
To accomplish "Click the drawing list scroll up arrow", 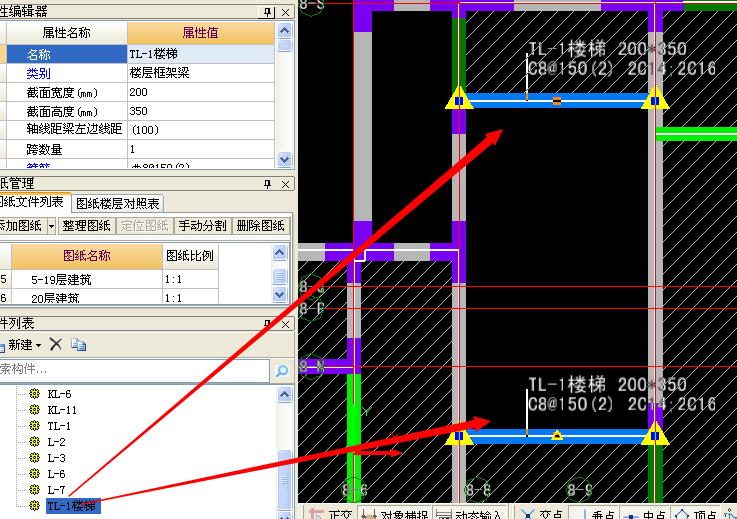I will click(x=280, y=253).
